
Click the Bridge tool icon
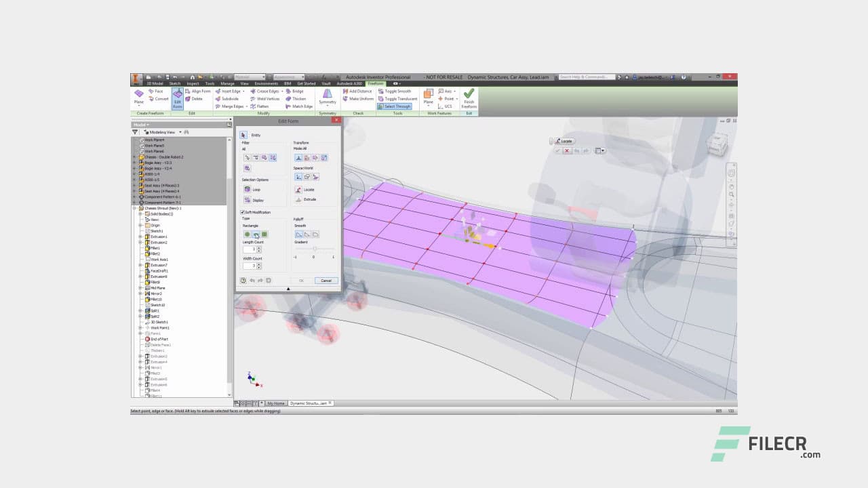(290, 91)
